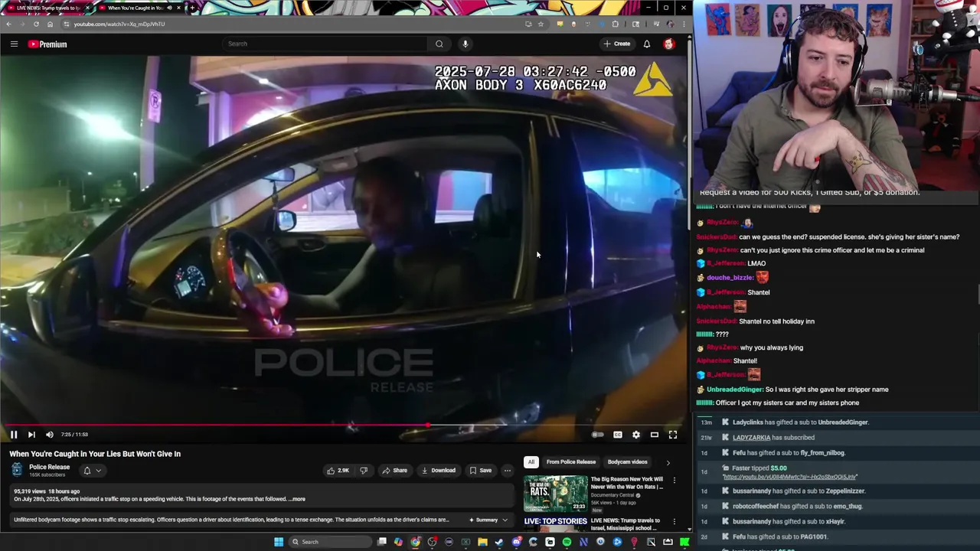Visit the Police Release channel name
Viewport: 980px width, 551px height.
[x=50, y=467]
